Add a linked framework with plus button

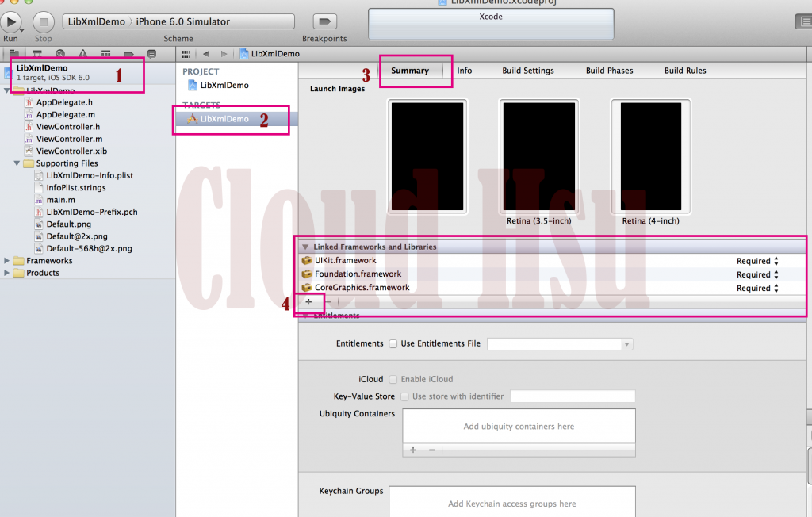click(308, 301)
